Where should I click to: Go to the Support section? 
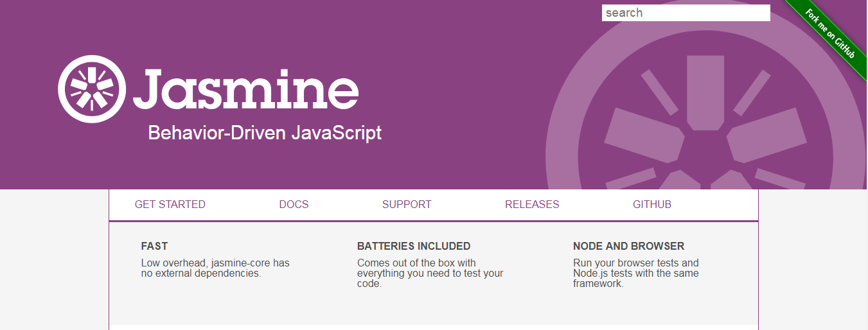(x=407, y=204)
